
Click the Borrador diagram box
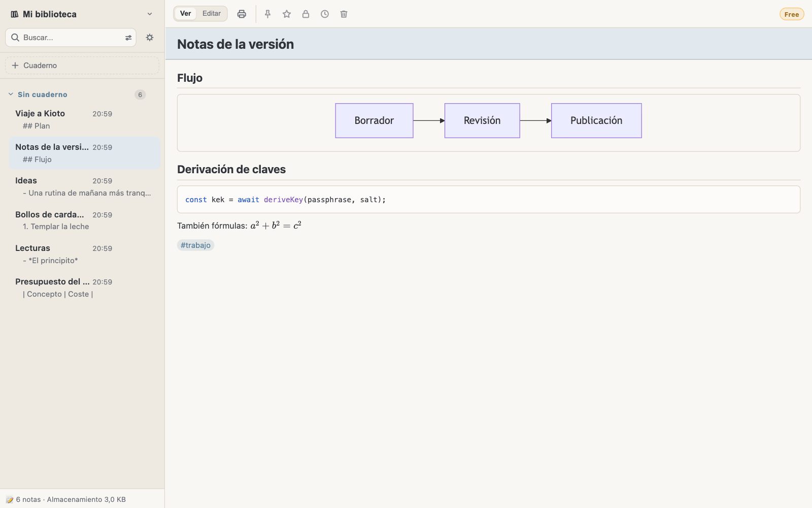[x=374, y=120]
